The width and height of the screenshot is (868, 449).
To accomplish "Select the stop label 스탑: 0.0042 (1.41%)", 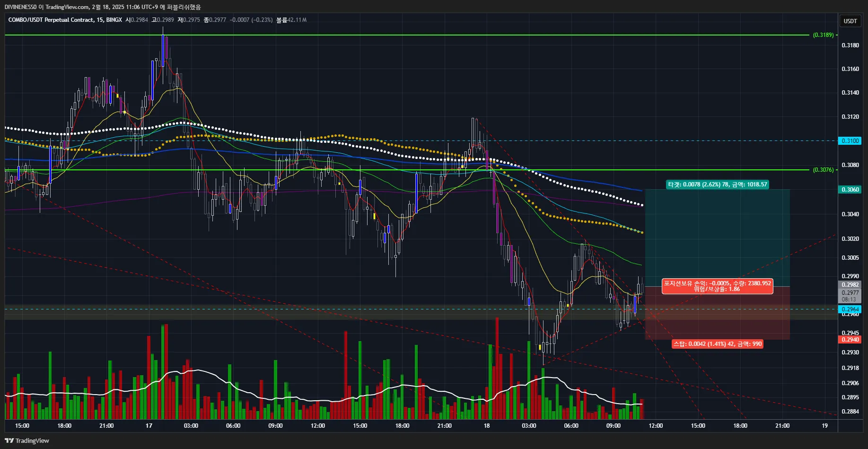I will [x=718, y=344].
